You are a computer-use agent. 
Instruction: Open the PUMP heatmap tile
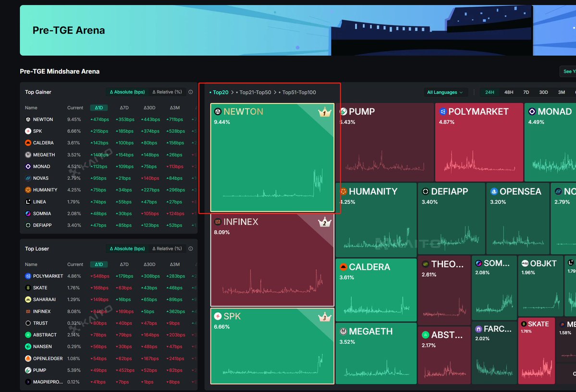pyautogui.click(x=385, y=143)
